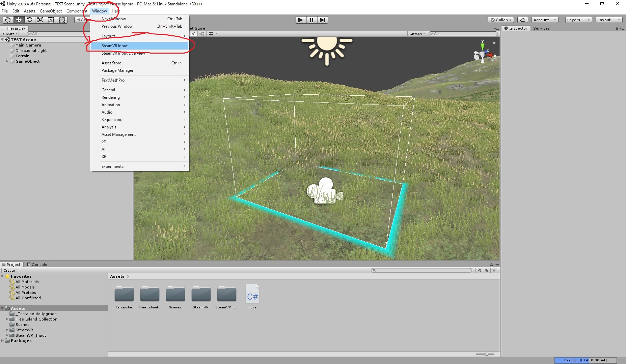Expand the GameObject in the Hierarchy
This screenshot has height=364, width=626.
point(7,61)
